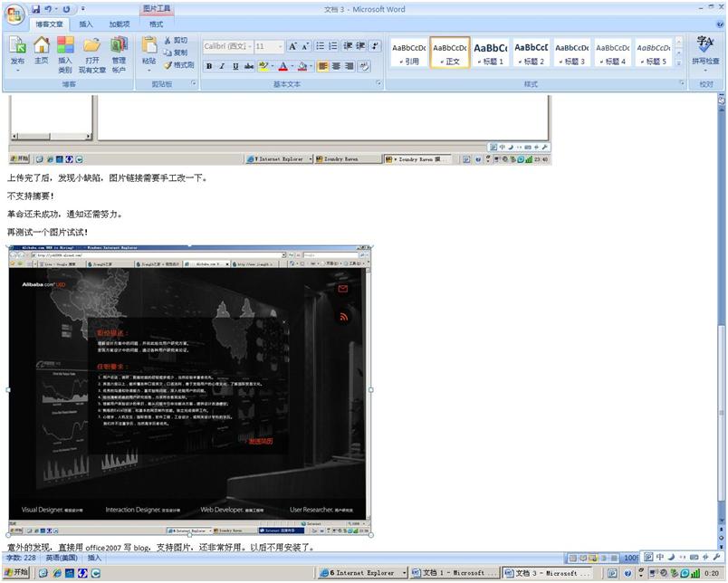Viewport: 728px width, 583px height.
Task: Click the Paste (粘贴) clipboard icon
Action: tap(149, 50)
